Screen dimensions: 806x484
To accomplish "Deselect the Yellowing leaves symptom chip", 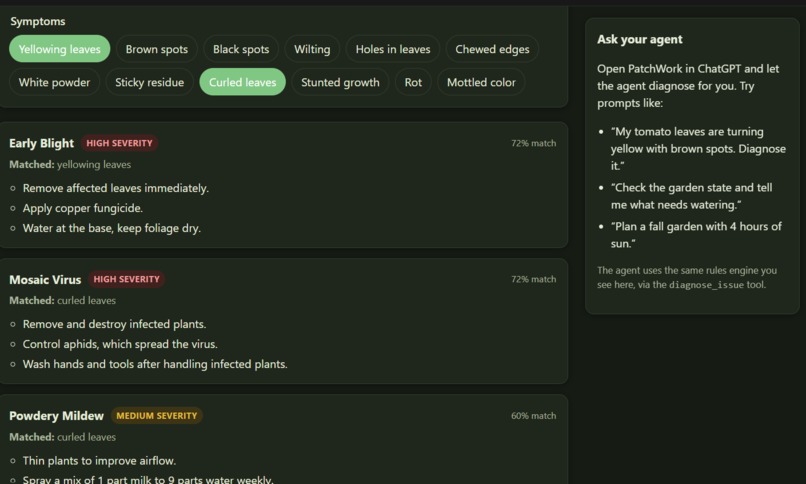I will coord(60,49).
